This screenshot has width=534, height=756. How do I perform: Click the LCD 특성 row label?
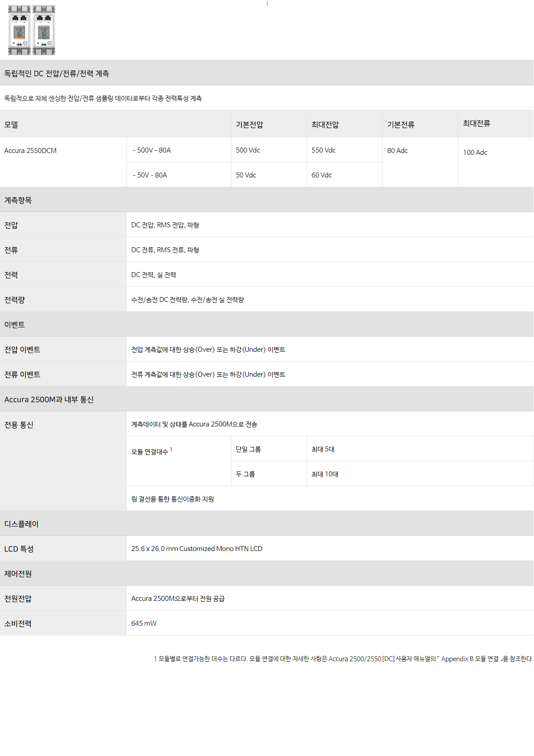(x=19, y=549)
